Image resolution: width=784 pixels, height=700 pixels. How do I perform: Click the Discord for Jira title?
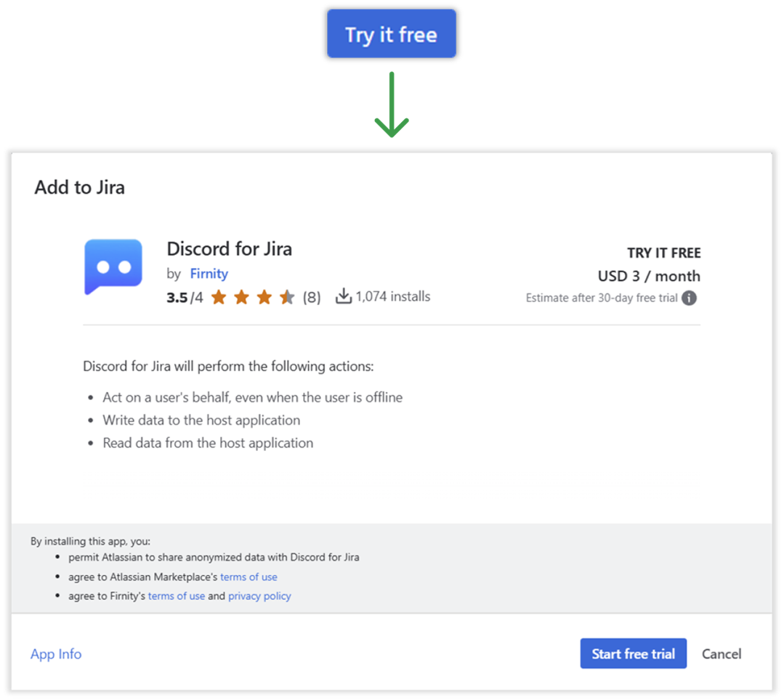click(x=230, y=248)
